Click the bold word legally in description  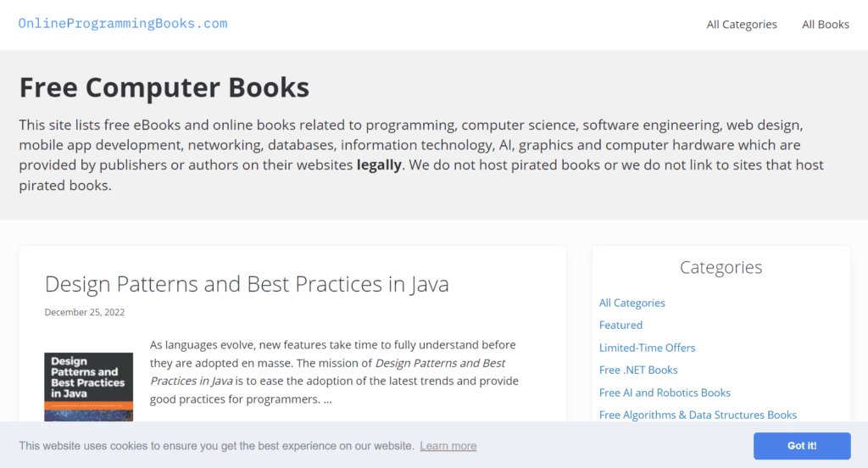click(379, 165)
